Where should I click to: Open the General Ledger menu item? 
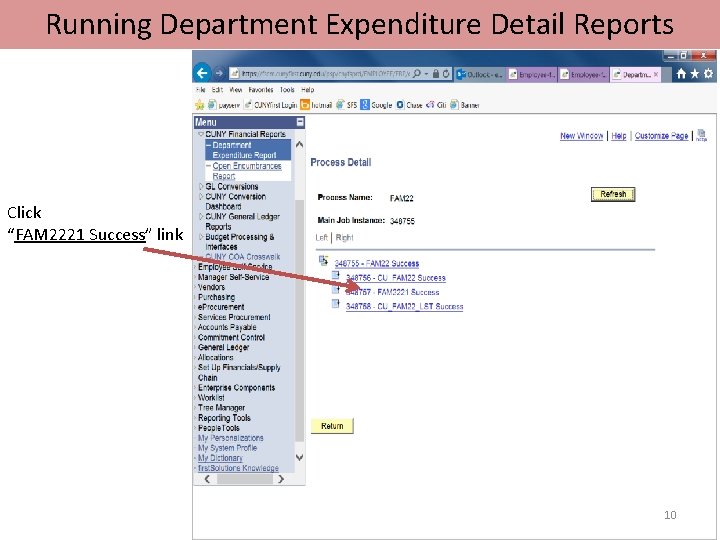223,347
